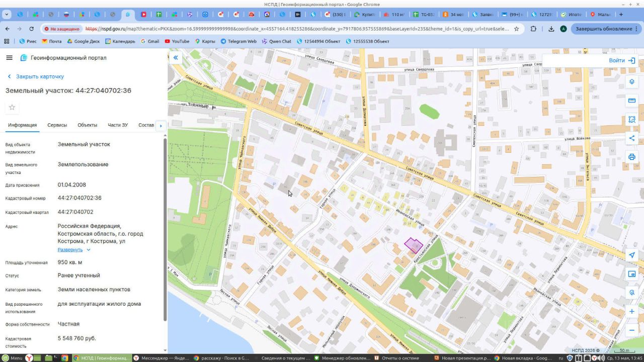644x362 pixels.
Task: Click the info panel vertical scrollbar
Action: pos(165,229)
